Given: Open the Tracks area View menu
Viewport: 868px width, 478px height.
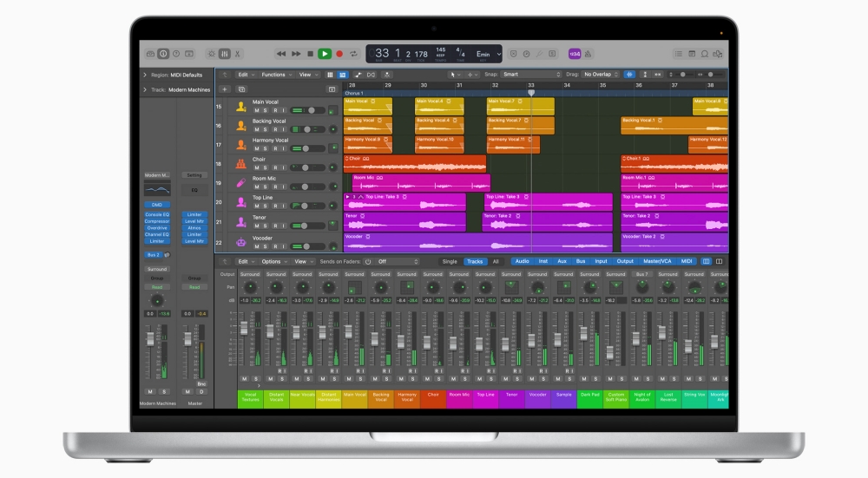Looking at the screenshot, I should (307, 74).
